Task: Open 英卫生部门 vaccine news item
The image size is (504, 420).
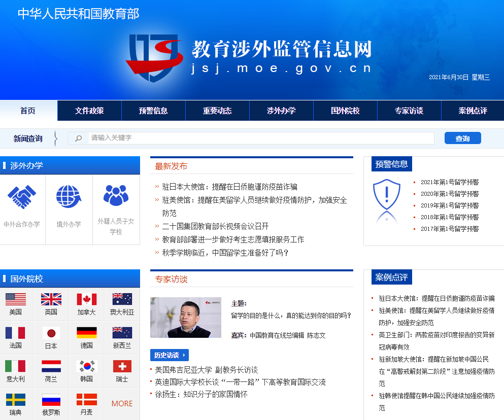Action: point(436,341)
